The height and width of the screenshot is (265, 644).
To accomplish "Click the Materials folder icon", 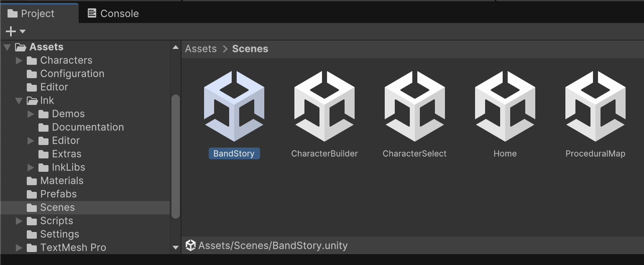I will click(x=32, y=181).
